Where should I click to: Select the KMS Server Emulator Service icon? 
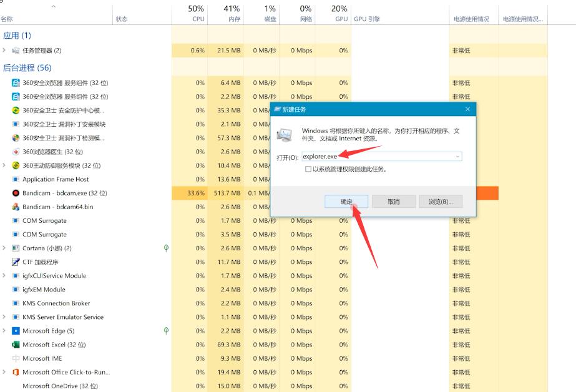[x=16, y=317]
